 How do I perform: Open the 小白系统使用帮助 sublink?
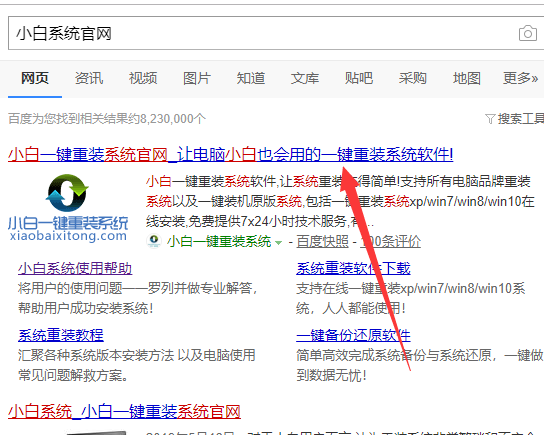point(75,268)
